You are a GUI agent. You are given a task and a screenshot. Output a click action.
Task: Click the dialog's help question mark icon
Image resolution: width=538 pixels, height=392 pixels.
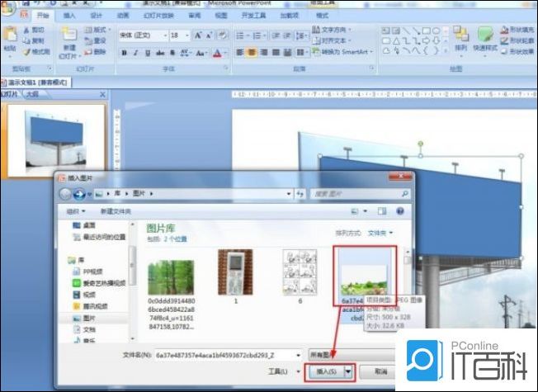400,211
